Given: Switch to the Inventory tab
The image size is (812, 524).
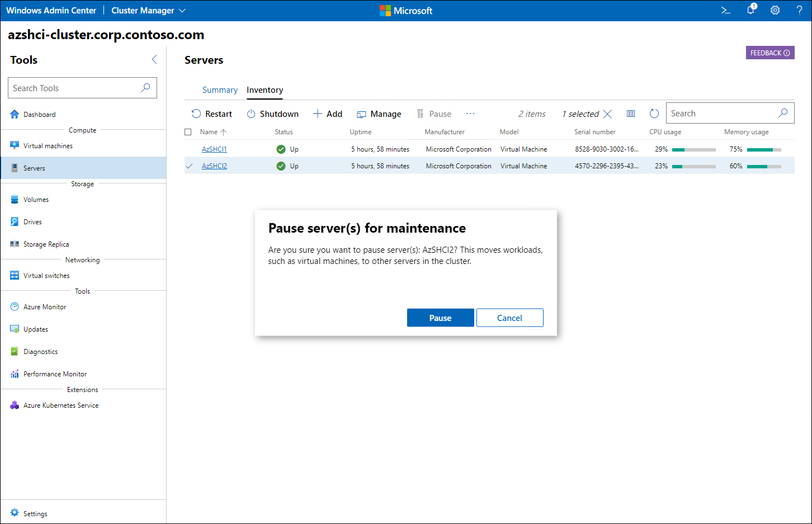Looking at the screenshot, I should click(265, 90).
